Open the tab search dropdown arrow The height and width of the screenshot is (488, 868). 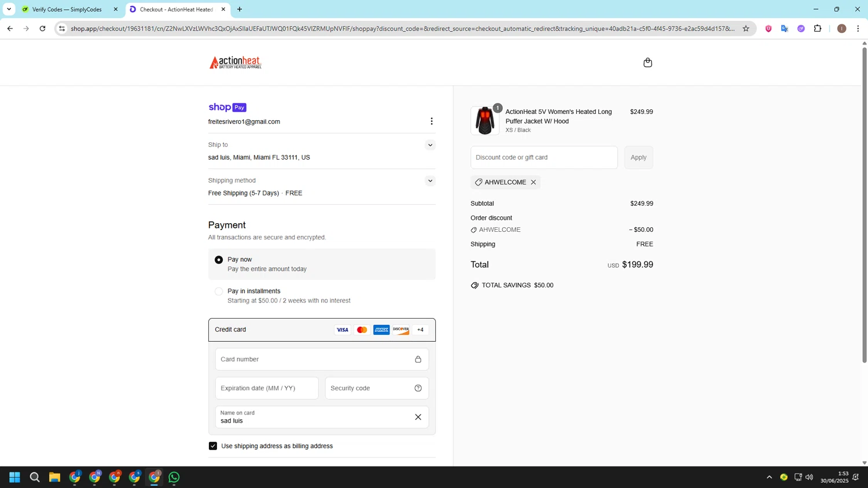(x=9, y=9)
